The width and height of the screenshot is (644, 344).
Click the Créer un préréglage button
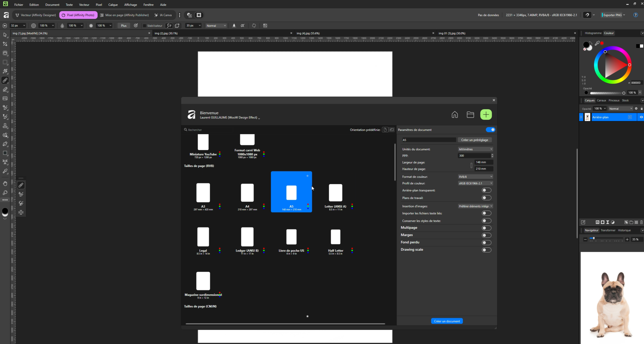tap(474, 140)
